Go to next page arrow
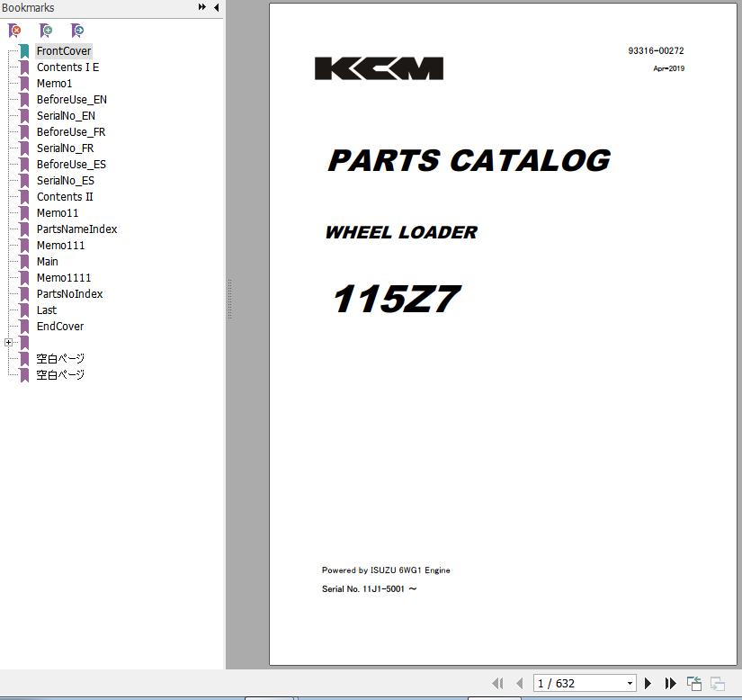 [x=648, y=683]
